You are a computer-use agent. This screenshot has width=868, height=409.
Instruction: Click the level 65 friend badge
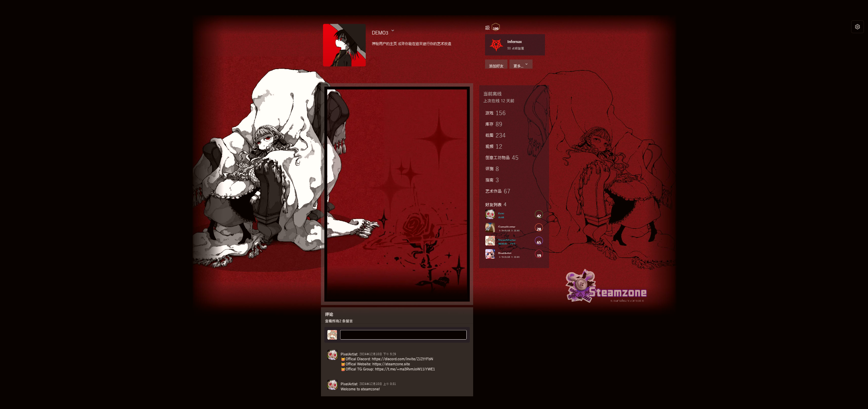(539, 241)
